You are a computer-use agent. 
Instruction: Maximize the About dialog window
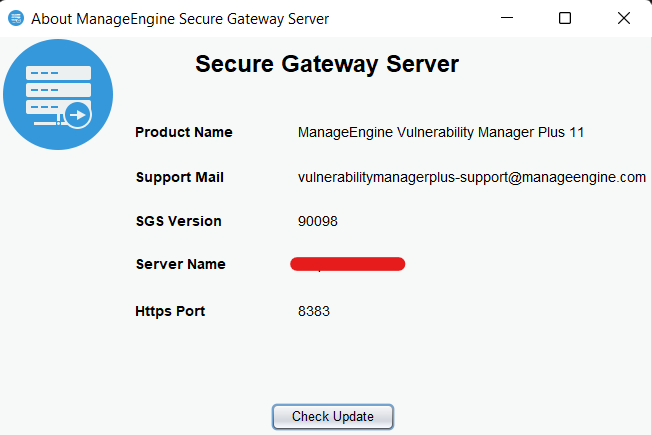pyautogui.click(x=565, y=18)
